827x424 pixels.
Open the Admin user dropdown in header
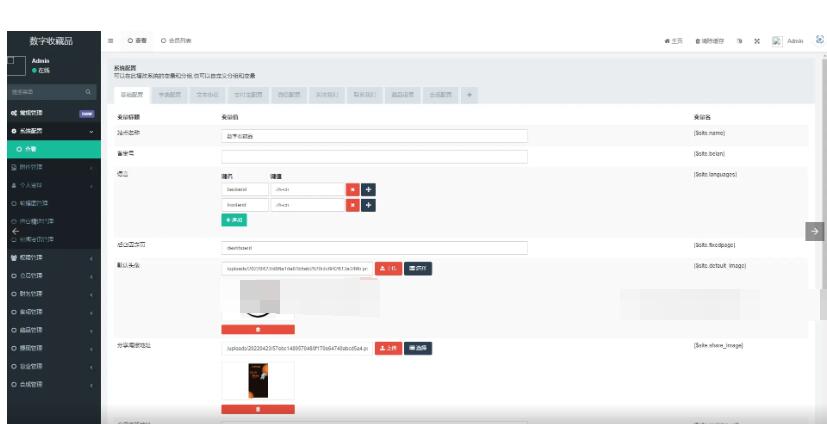click(789, 39)
